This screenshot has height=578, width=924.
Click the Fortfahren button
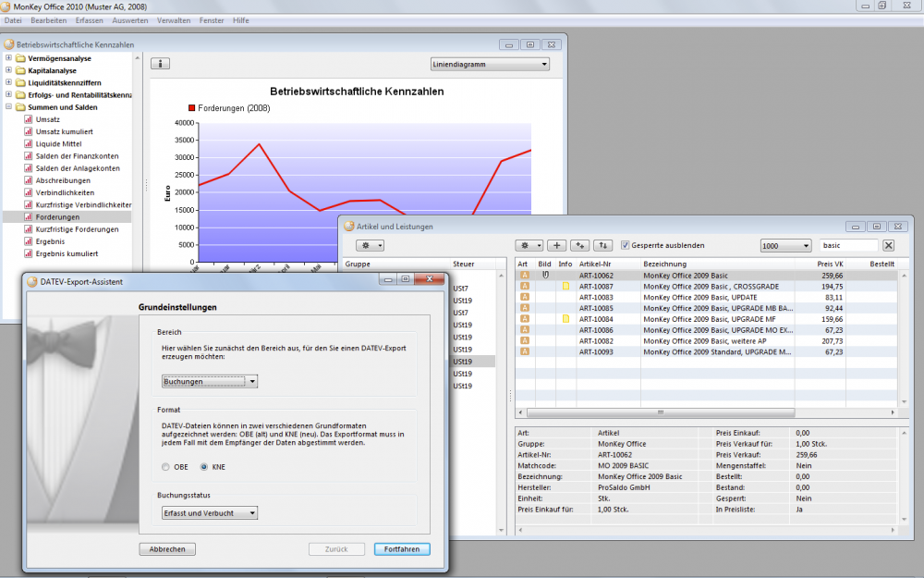pos(402,548)
